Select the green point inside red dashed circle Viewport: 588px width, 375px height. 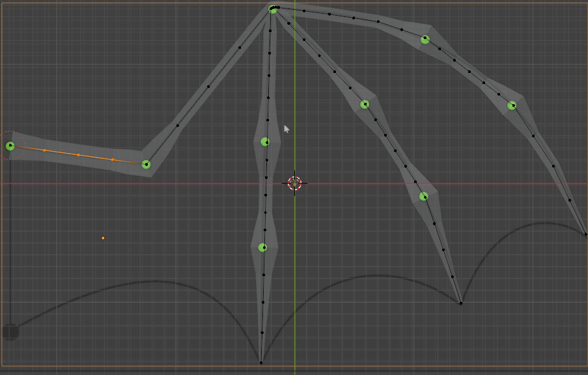[x=10, y=146]
